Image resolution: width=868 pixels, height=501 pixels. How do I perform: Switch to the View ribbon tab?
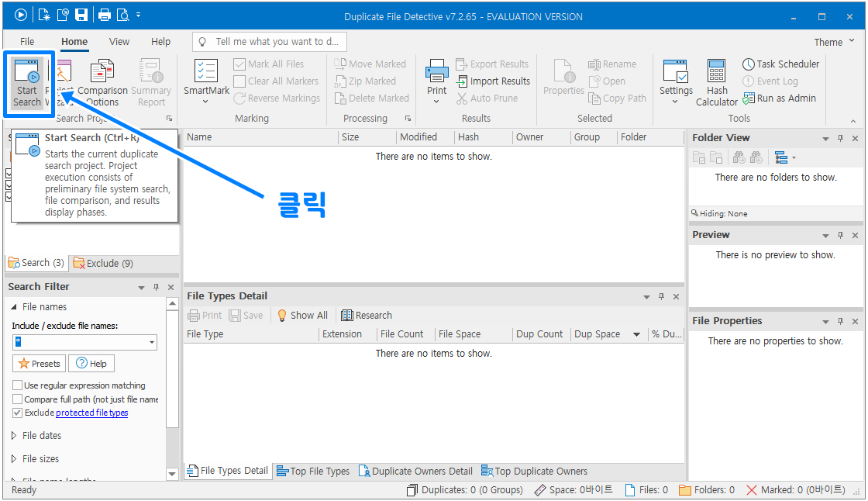point(119,42)
